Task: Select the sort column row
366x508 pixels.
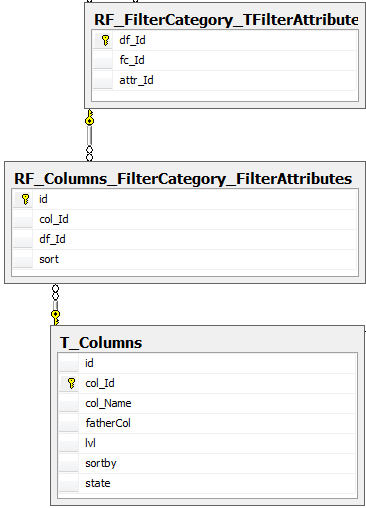Action: (x=184, y=259)
